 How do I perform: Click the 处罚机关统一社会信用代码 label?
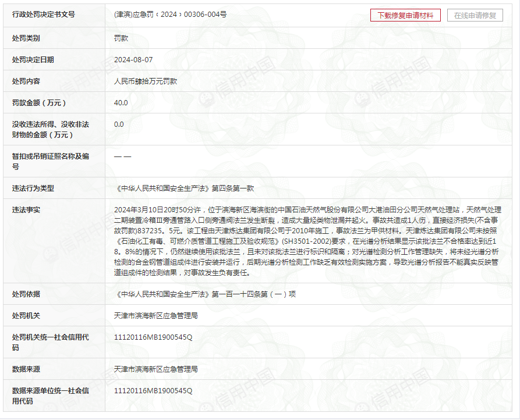51,342
